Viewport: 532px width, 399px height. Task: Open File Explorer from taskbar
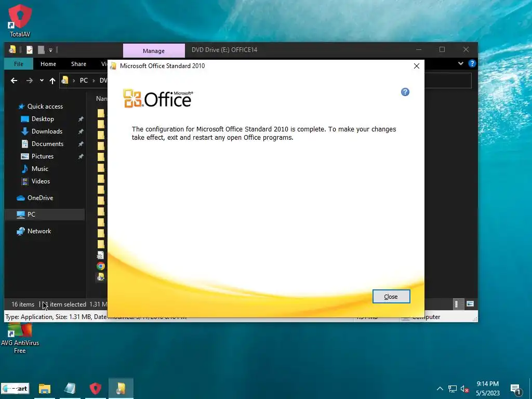click(x=45, y=389)
